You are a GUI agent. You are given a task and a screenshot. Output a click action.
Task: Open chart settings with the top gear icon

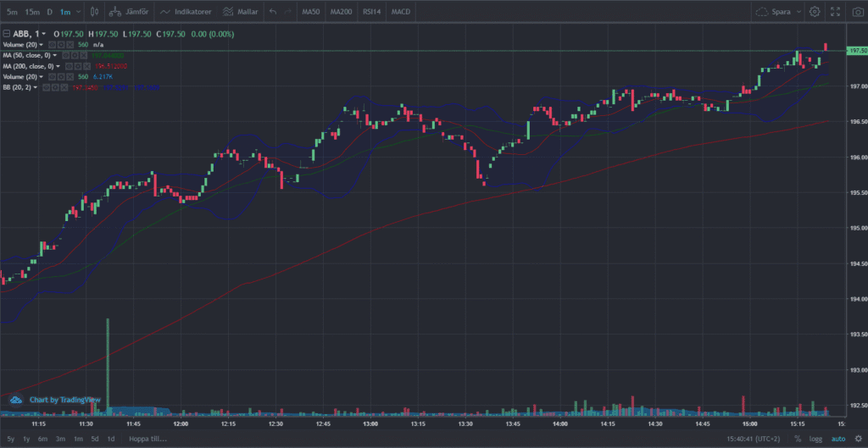[x=815, y=12]
